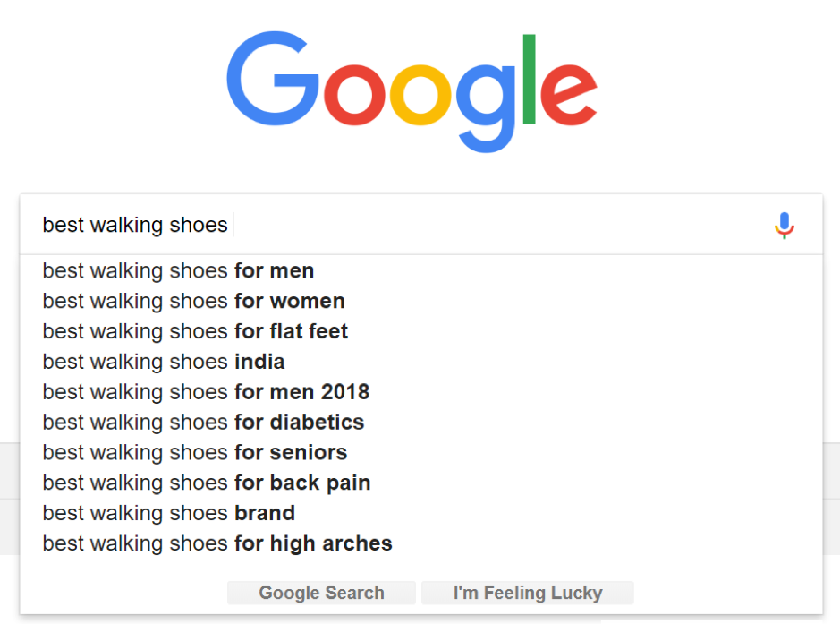Click the Google logo
840x624 pixels.
[x=412, y=90]
